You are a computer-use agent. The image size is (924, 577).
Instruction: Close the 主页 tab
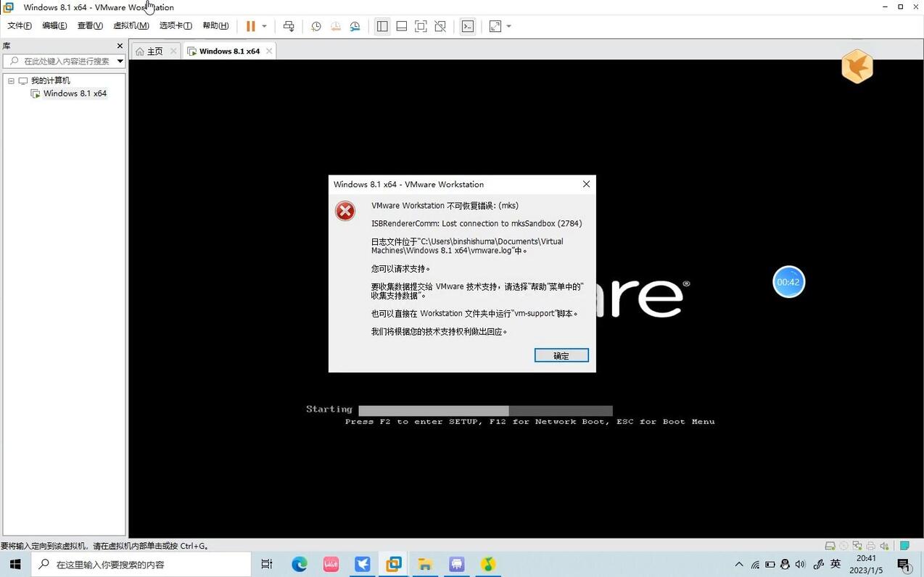coord(173,51)
